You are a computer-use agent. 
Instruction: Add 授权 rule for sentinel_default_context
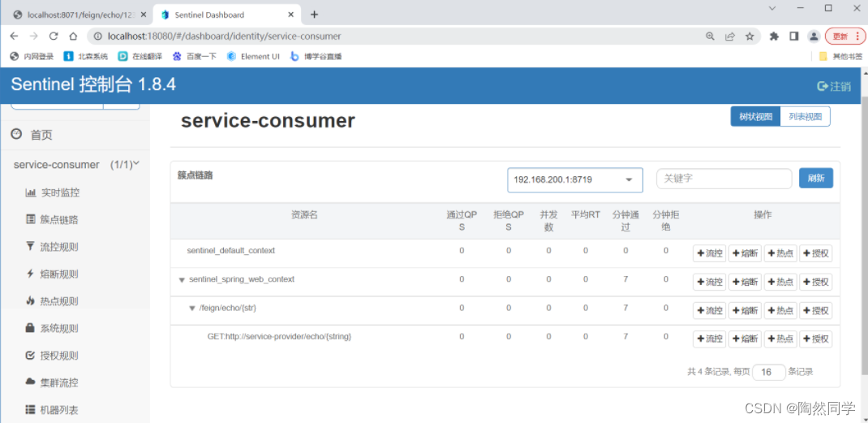point(816,253)
